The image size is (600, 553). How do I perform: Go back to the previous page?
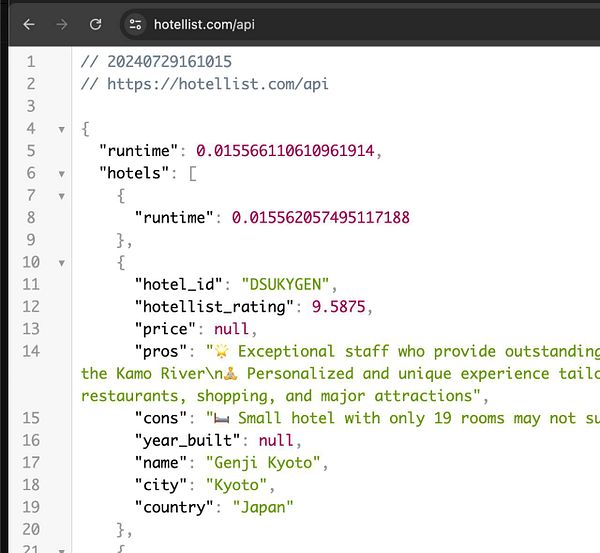click(x=28, y=23)
